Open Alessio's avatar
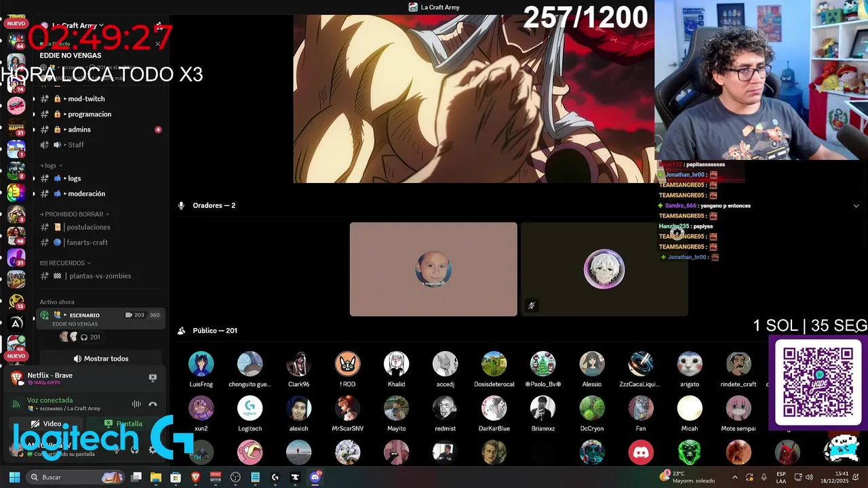This screenshot has height=488, width=868. tap(591, 364)
